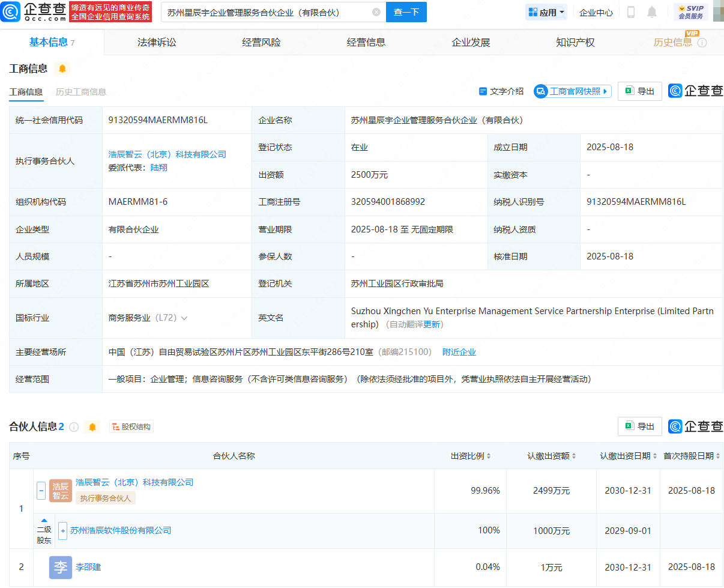
Task: Select the 历史工商信息 sub-tab
Action: pos(81,92)
